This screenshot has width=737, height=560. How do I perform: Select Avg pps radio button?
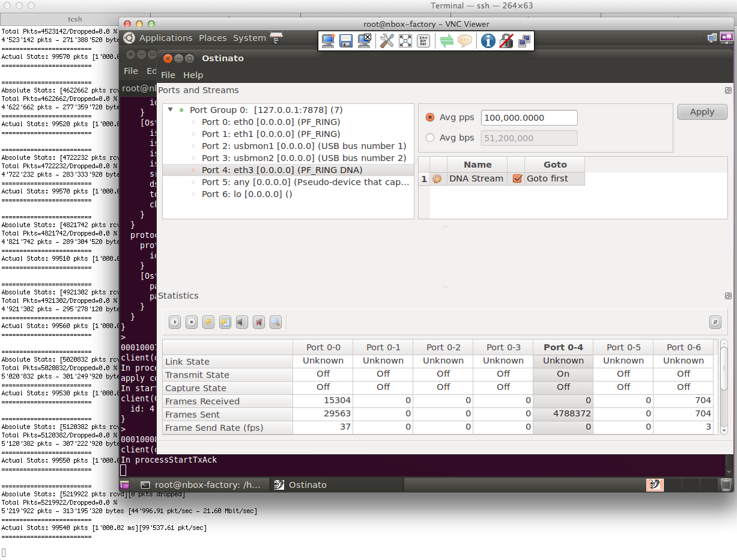(x=430, y=118)
